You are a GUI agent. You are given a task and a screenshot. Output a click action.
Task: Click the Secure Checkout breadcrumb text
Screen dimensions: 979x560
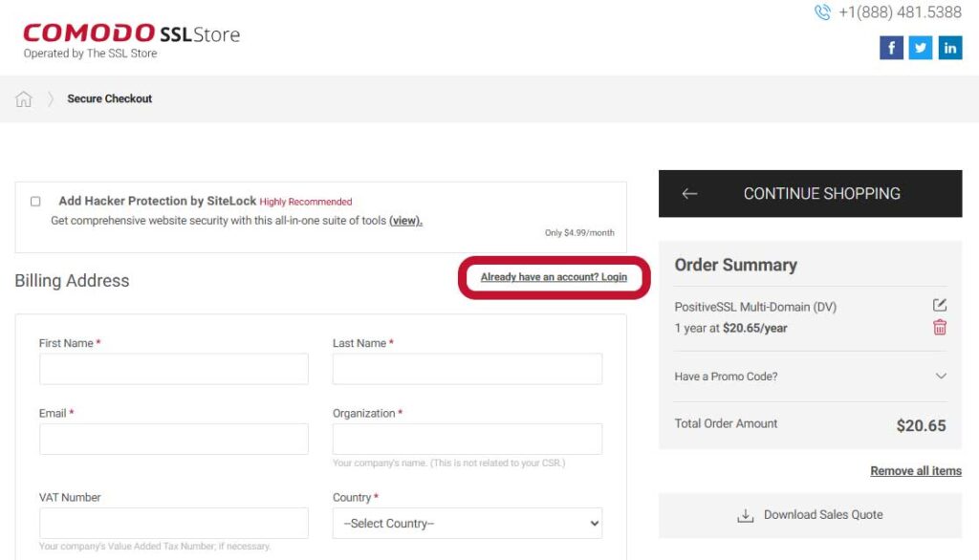(110, 98)
